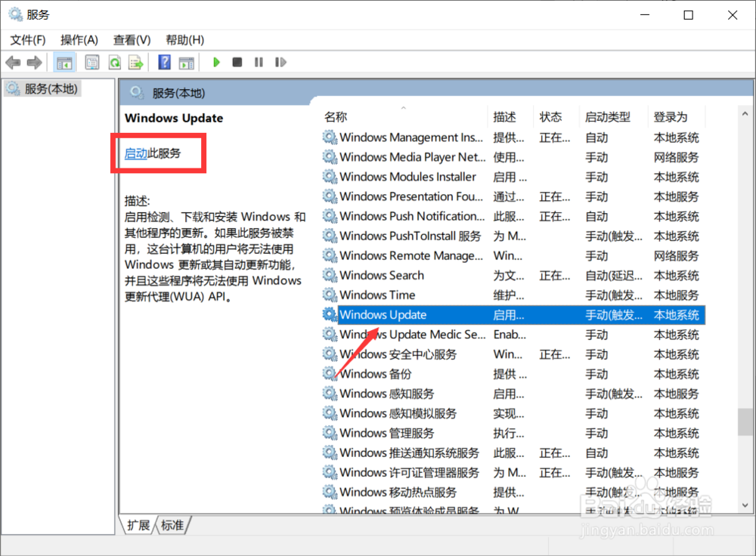Sort by the 描述 column header
Screen dimensions: 756x556
point(504,116)
